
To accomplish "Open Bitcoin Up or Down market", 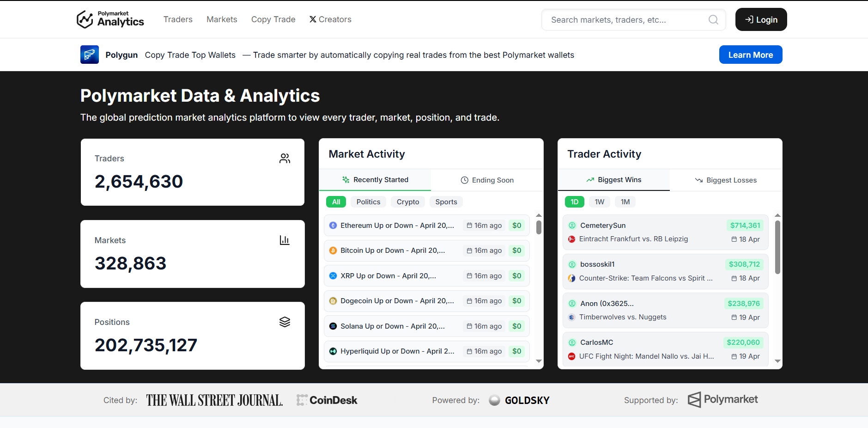I will [427, 251].
